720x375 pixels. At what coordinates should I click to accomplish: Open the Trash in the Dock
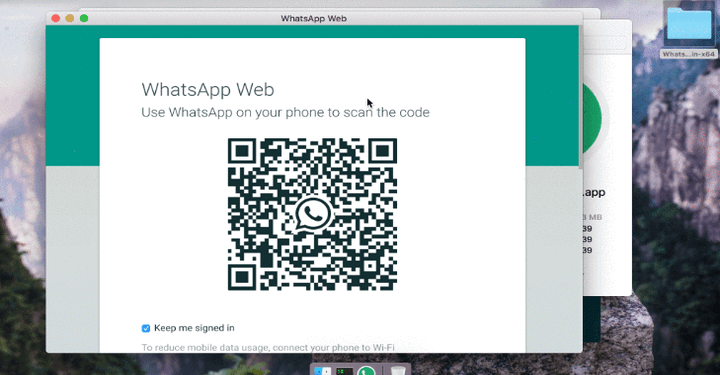(398, 371)
